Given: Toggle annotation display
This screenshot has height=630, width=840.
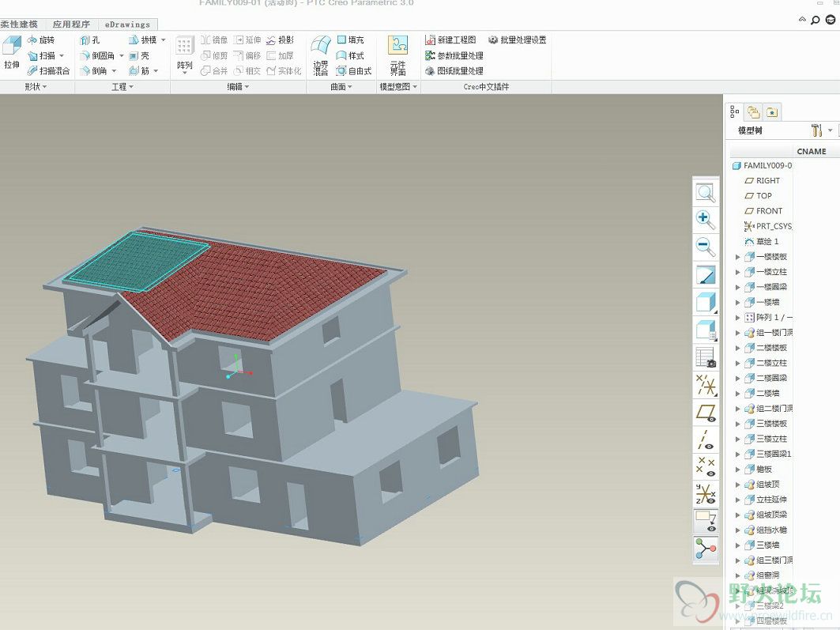Looking at the screenshot, I should 706,521.
